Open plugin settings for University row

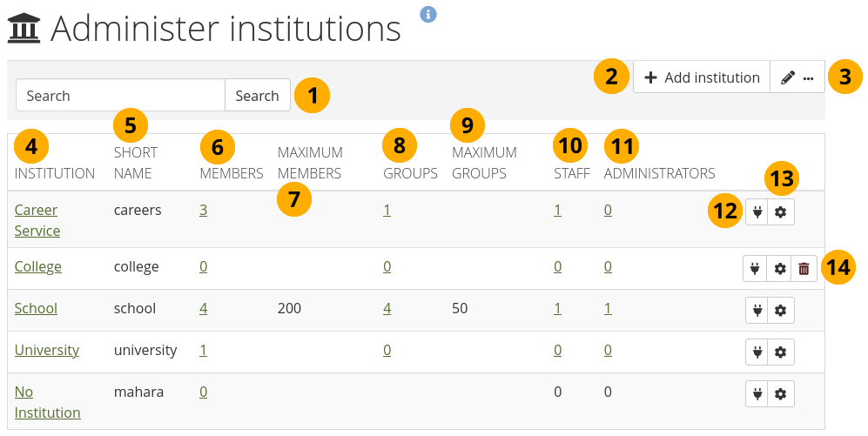click(x=757, y=352)
